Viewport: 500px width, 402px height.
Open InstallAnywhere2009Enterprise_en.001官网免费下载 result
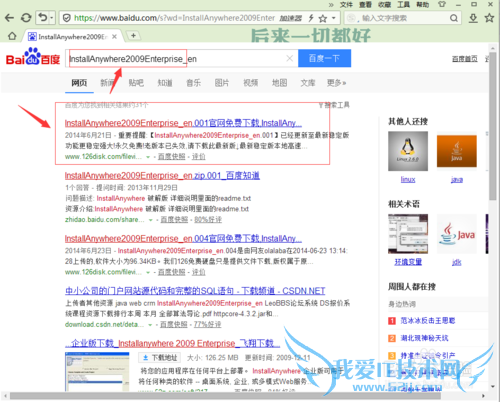(183, 123)
